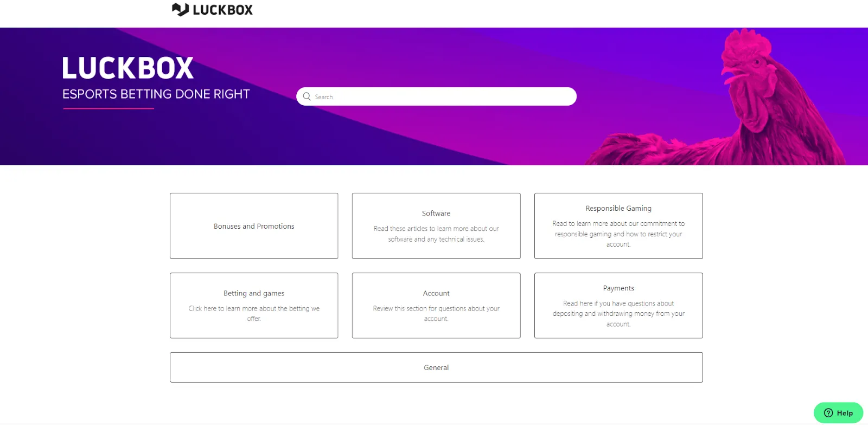
Task: Open the Software help category
Action: tap(436, 226)
